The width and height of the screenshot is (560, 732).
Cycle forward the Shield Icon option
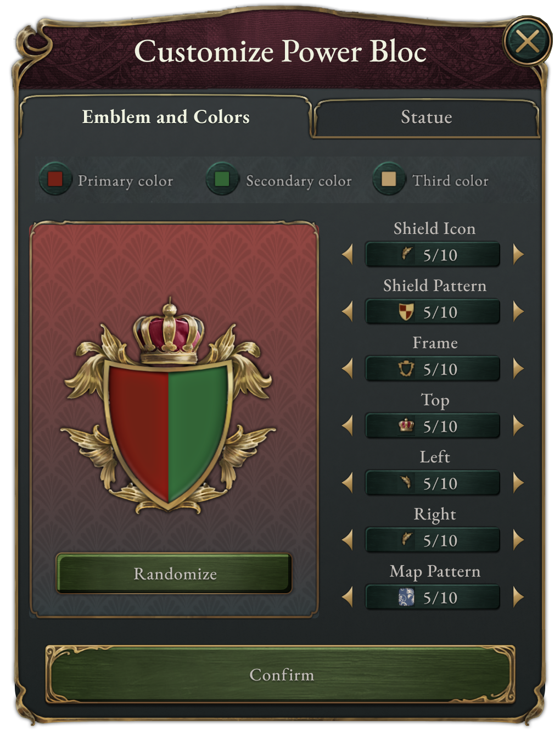[x=517, y=254]
